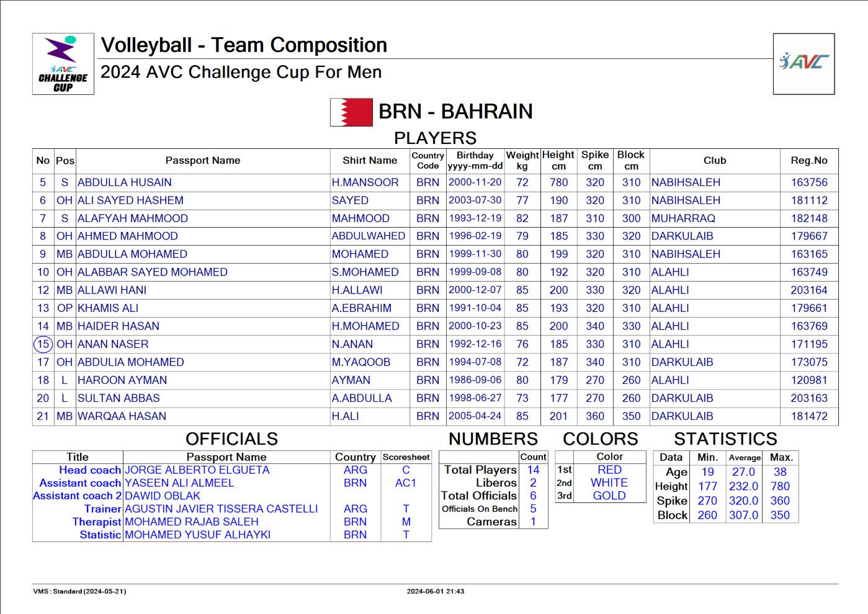The height and width of the screenshot is (614, 868).
Task: Select passport name HAROON AYMAN
Action: [122, 380]
